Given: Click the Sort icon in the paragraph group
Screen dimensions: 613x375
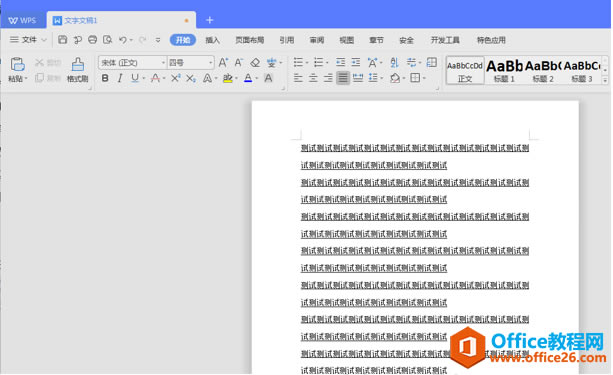Looking at the screenshot, I should pyautogui.click(x=394, y=62).
